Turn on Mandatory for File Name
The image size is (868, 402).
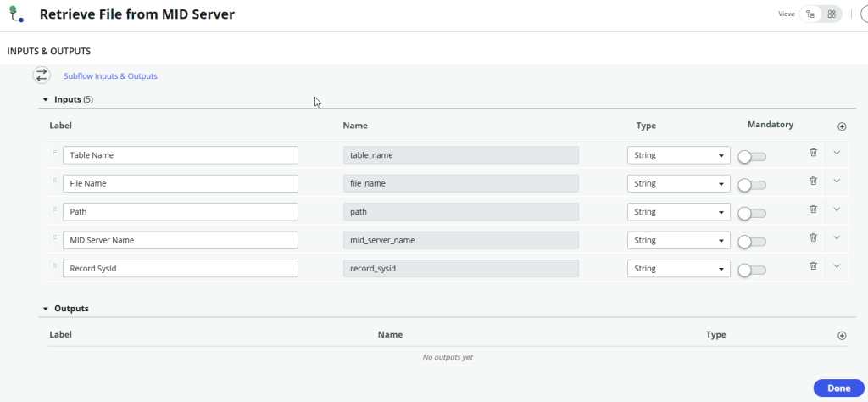(x=751, y=185)
